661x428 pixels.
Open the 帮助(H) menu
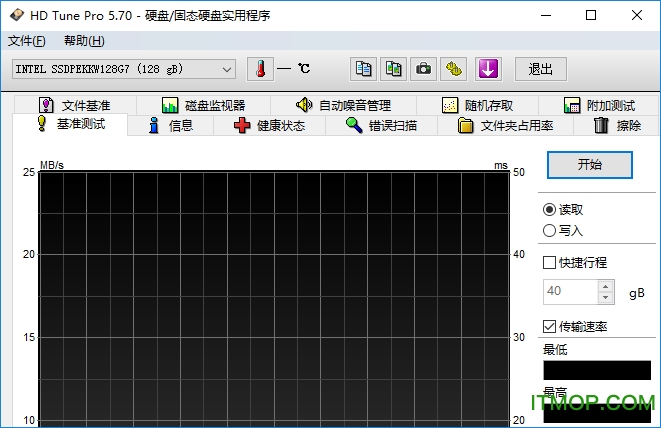coord(84,41)
